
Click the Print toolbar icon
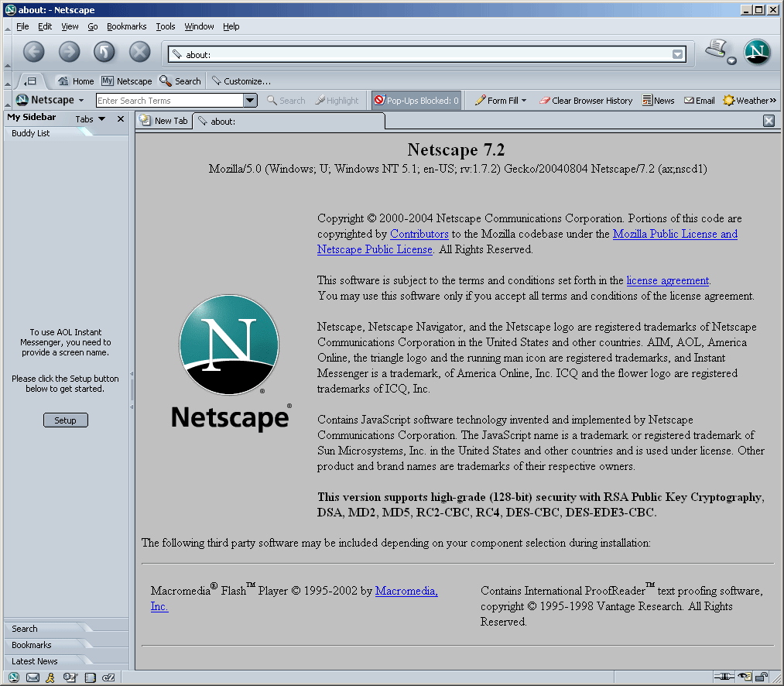pos(716,49)
